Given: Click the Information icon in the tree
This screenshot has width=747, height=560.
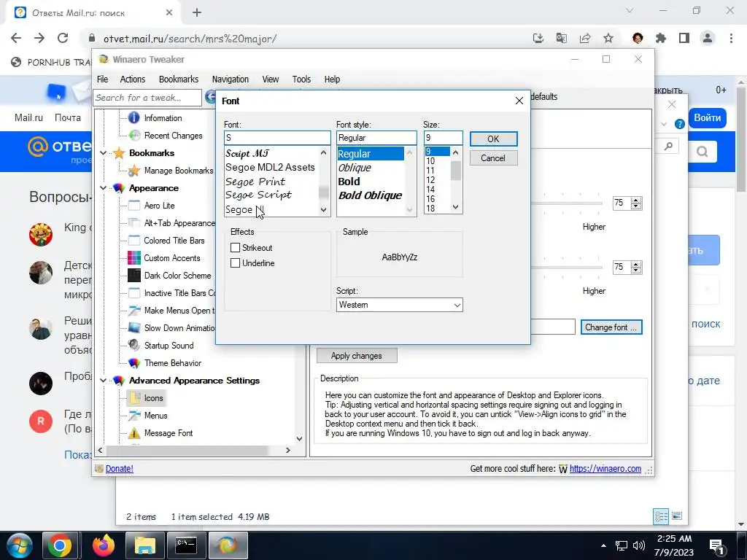Looking at the screenshot, I should coord(134,117).
